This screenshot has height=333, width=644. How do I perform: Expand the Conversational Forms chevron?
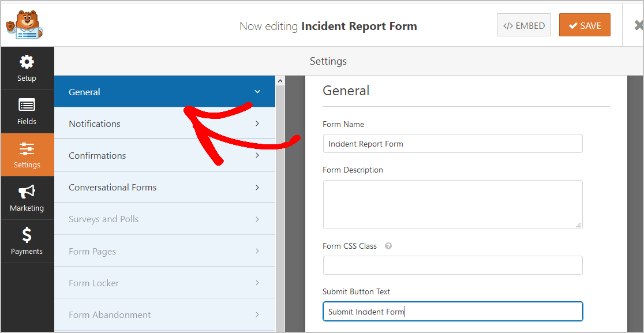[257, 187]
